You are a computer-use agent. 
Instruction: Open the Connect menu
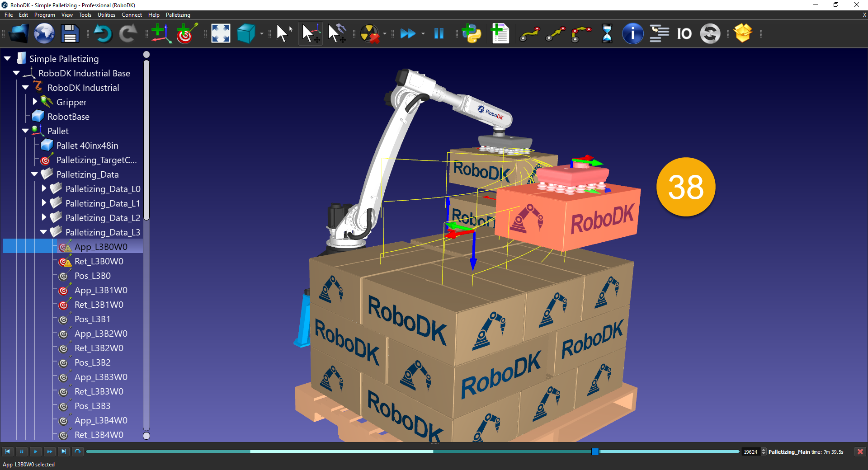(132, 14)
